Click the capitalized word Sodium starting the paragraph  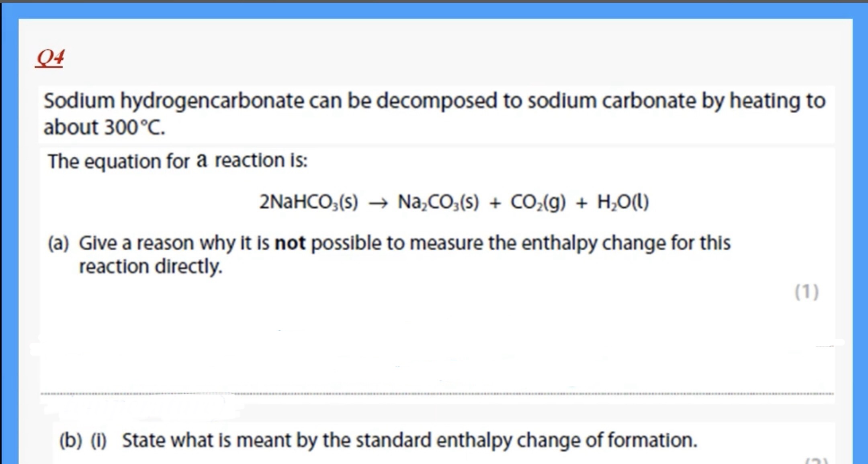pyautogui.click(x=79, y=100)
